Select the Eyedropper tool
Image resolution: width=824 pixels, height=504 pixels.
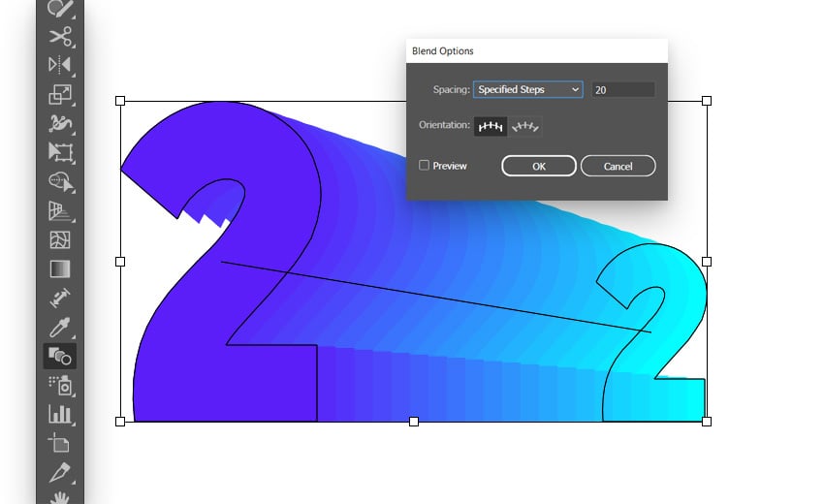pyautogui.click(x=60, y=327)
